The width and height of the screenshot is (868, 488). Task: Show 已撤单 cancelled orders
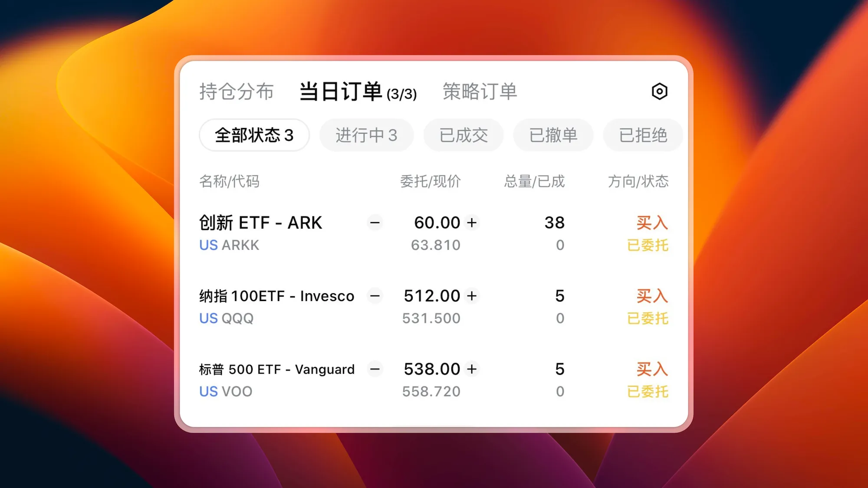pos(553,135)
